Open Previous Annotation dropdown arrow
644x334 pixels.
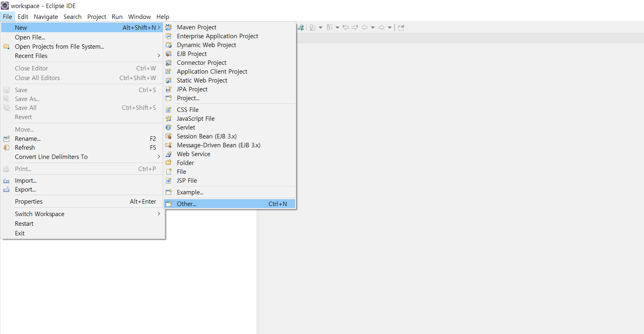tap(337, 27)
